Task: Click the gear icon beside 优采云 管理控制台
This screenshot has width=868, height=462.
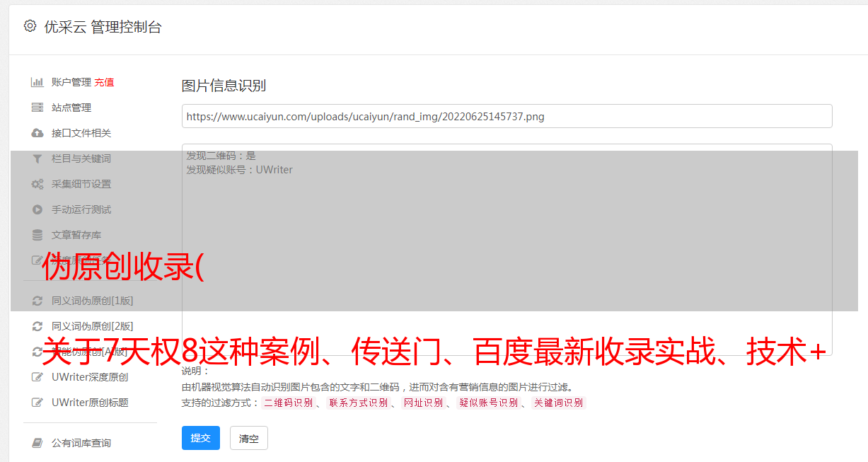Action: click(30, 26)
